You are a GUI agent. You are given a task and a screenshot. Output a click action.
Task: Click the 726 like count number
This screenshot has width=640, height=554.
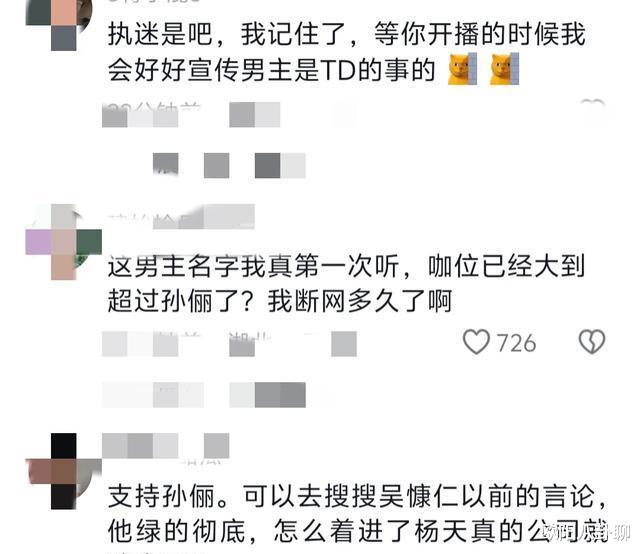[x=516, y=343]
